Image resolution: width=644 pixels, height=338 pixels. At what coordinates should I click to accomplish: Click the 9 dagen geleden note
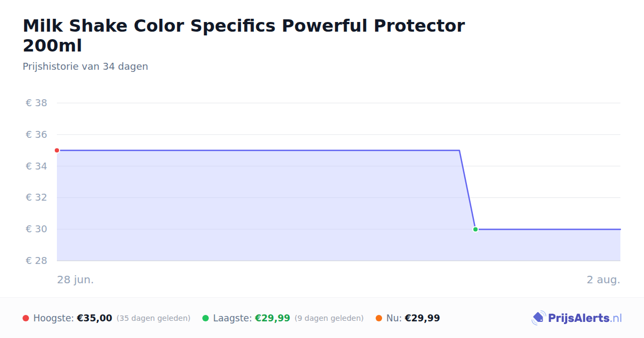coord(329,318)
